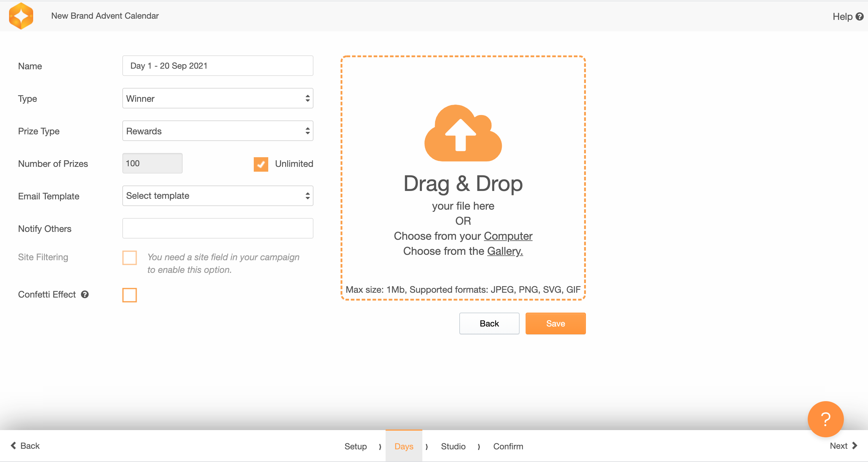Click the Notify Others input field
This screenshot has width=868, height=462.
pyautogui.click(x=218, y=228)
